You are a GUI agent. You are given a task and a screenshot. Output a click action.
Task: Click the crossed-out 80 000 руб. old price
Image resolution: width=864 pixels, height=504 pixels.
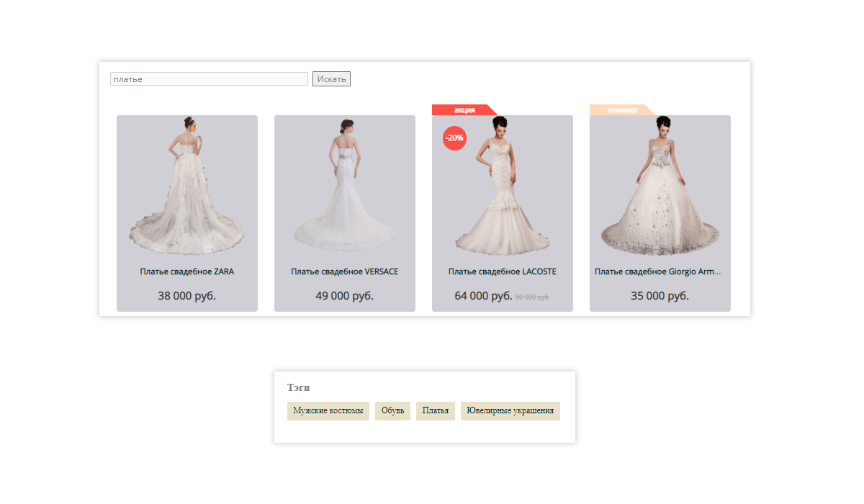(533, 297)
